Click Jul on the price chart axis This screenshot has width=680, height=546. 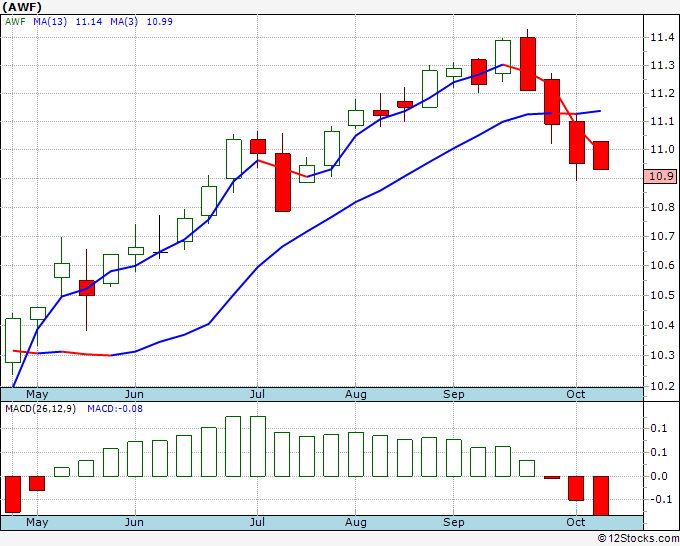click(x=257, y=394)
